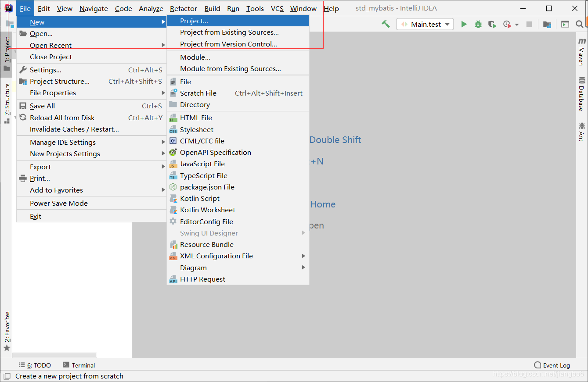
Task: Click Exit in the File menu
Action: pos(91,216)
